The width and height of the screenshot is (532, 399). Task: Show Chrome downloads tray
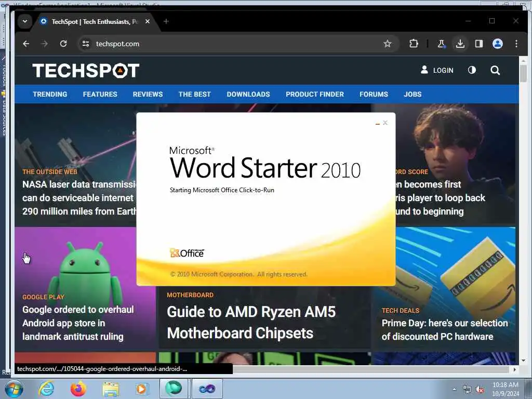click(x=460, y=44)
